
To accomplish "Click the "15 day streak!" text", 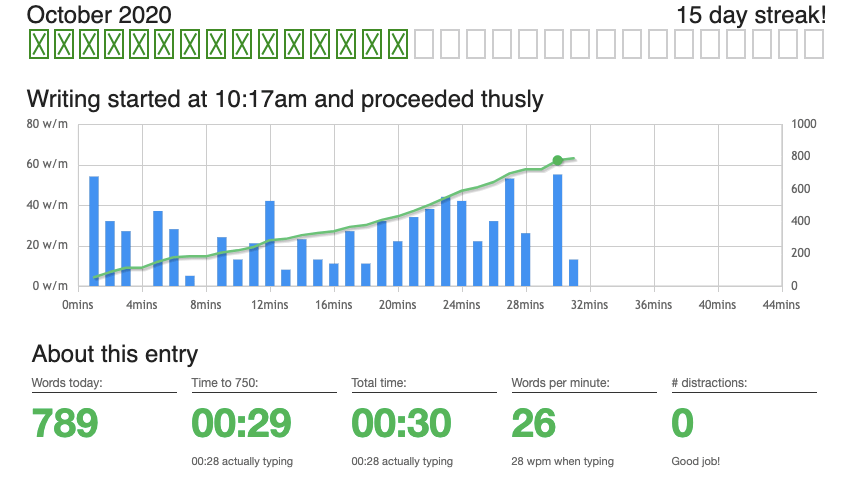I will (x=751, y=15).
